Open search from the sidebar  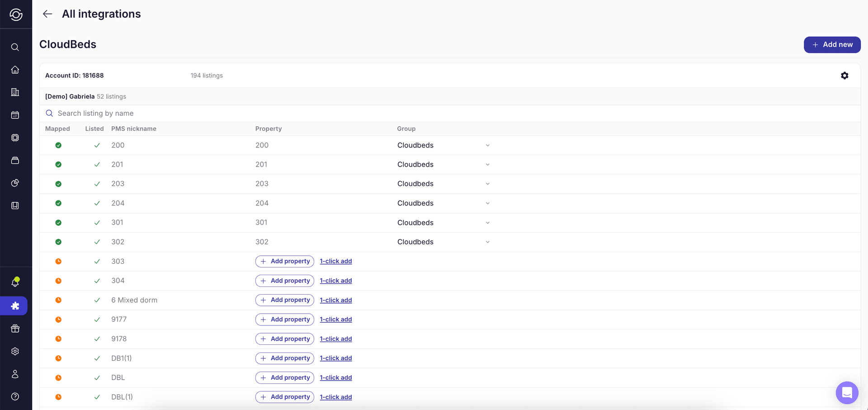click(15, 47)
